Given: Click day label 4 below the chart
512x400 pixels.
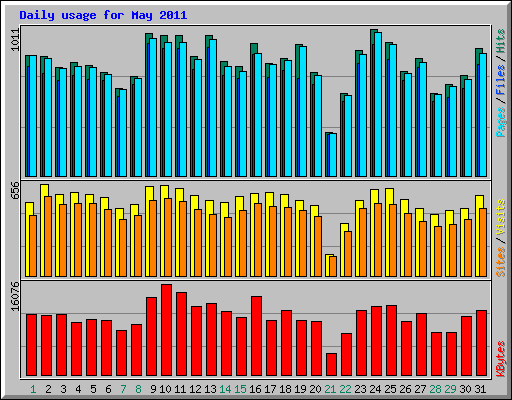Looking at the screenshot, I should (78, 389).
